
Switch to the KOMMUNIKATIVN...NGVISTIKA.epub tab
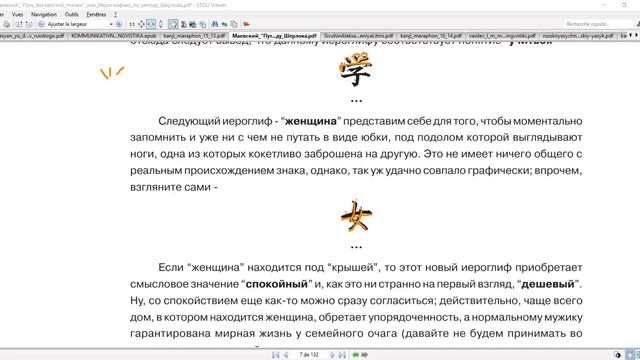pos(113,36)
